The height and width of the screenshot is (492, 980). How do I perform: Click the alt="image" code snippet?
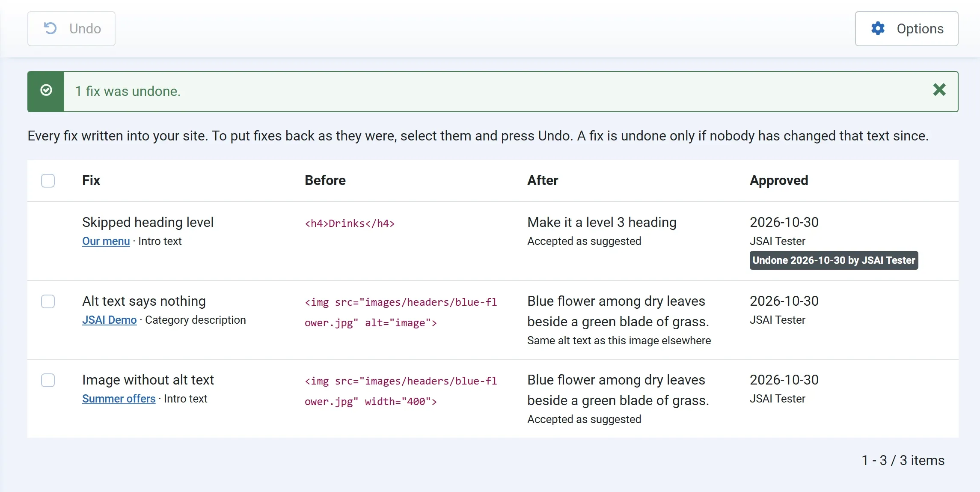pyautogui.click(x=401, y=313)
